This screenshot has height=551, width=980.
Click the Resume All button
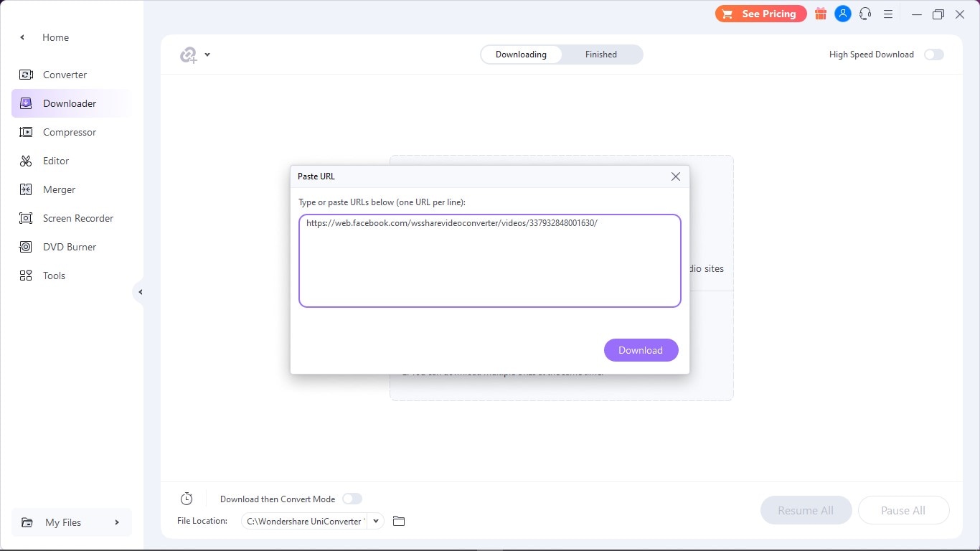pos(806,511)
